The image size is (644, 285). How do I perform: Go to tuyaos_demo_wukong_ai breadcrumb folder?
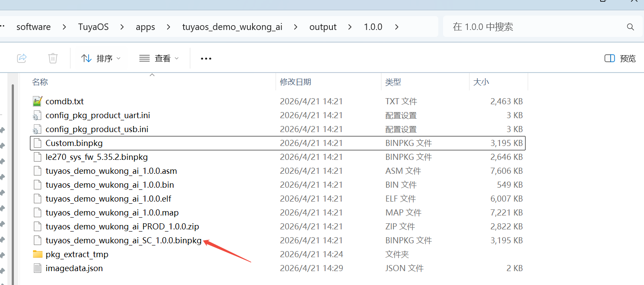[232, 27]
